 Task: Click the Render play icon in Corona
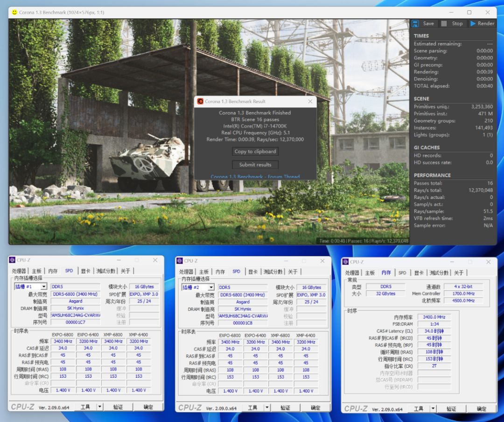click(473, 23)
